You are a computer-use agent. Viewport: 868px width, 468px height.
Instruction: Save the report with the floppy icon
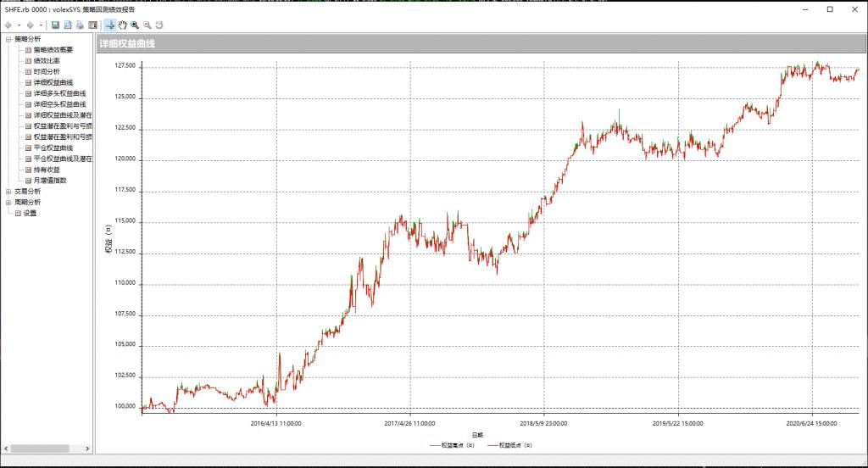pos(55,25)
